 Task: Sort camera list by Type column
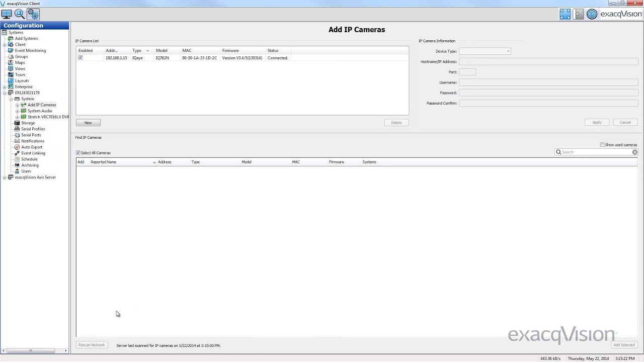tap(140, 51)
